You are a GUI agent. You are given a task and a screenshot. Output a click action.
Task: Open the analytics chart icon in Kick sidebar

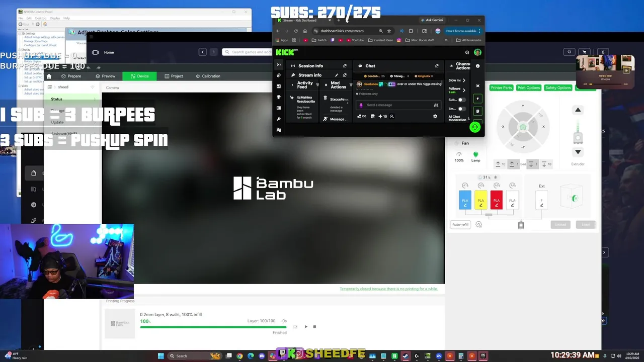coord(279,86)
